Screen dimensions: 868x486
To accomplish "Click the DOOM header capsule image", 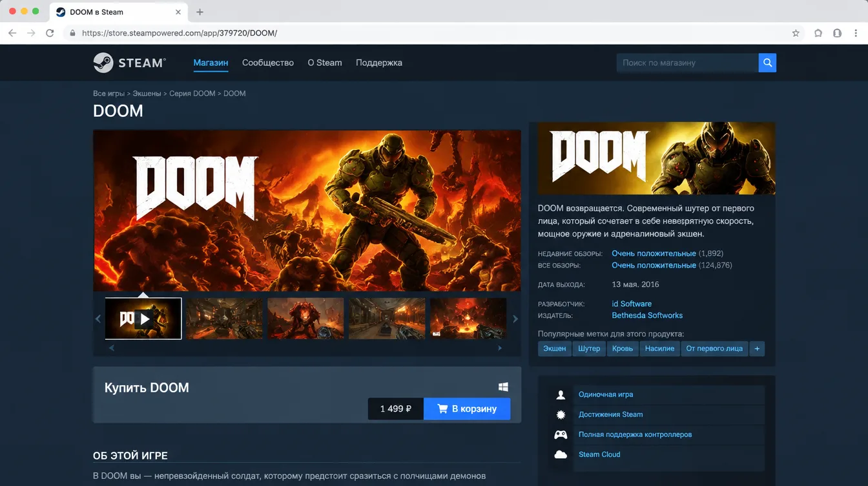I will 656,158.
